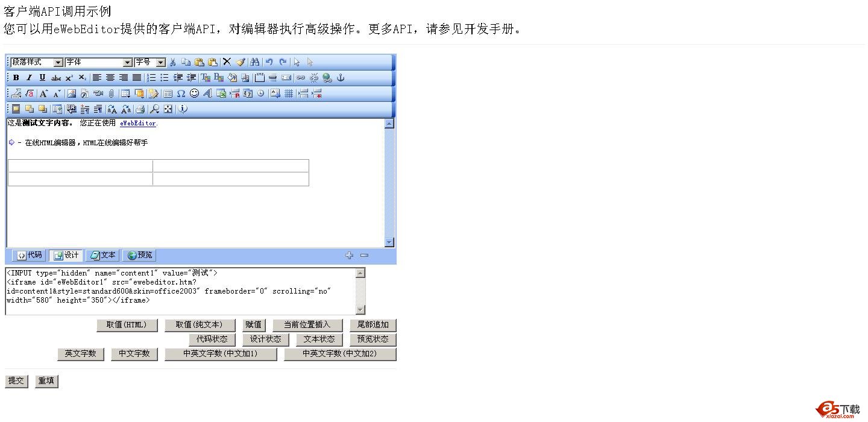The width and height of the screenshot is (868, 422).
Task: Select the italic formatting icon
Action: pos(29,77)
